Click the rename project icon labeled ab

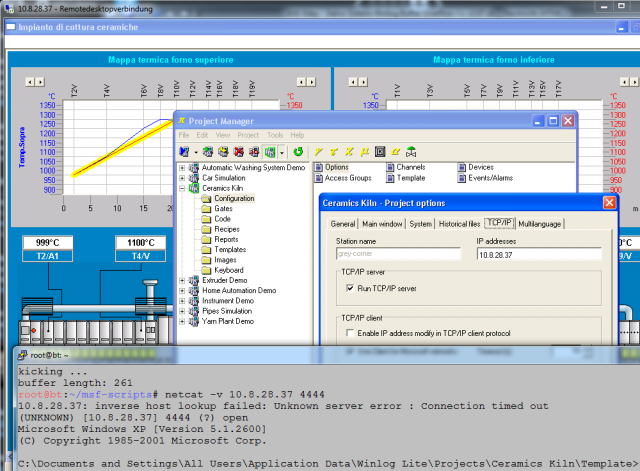[254, 152]
